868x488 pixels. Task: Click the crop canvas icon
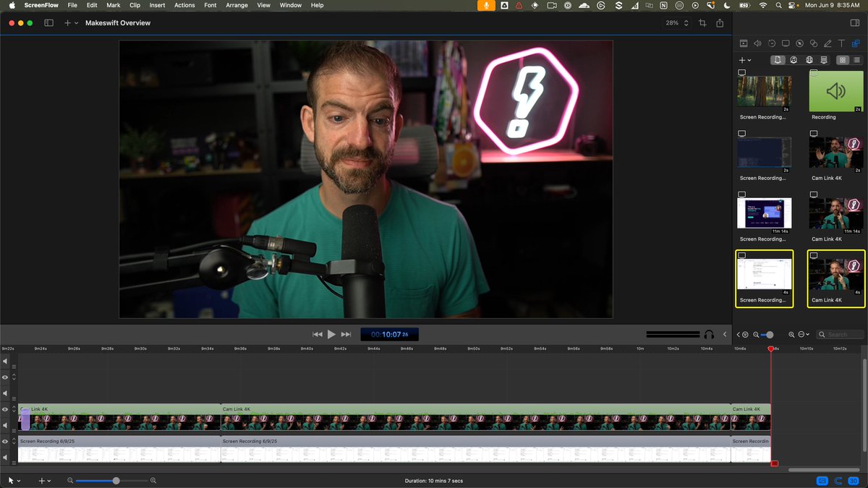point(702,23)
